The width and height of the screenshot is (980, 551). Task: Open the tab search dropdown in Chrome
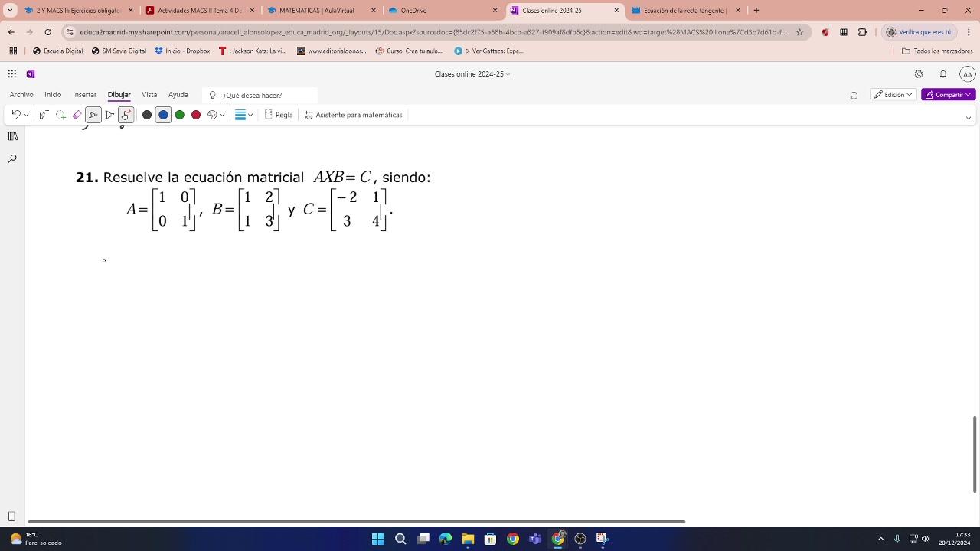(10, 11)
